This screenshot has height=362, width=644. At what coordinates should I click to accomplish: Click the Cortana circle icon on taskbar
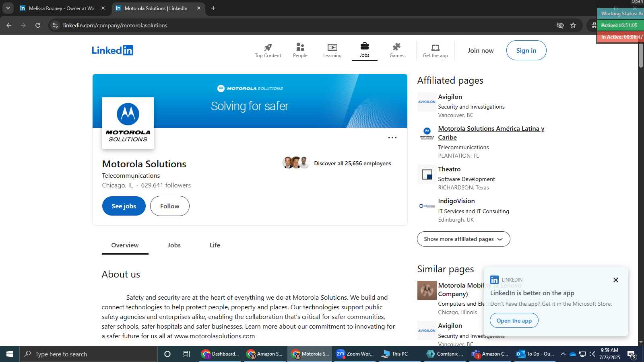click(167, 354)
